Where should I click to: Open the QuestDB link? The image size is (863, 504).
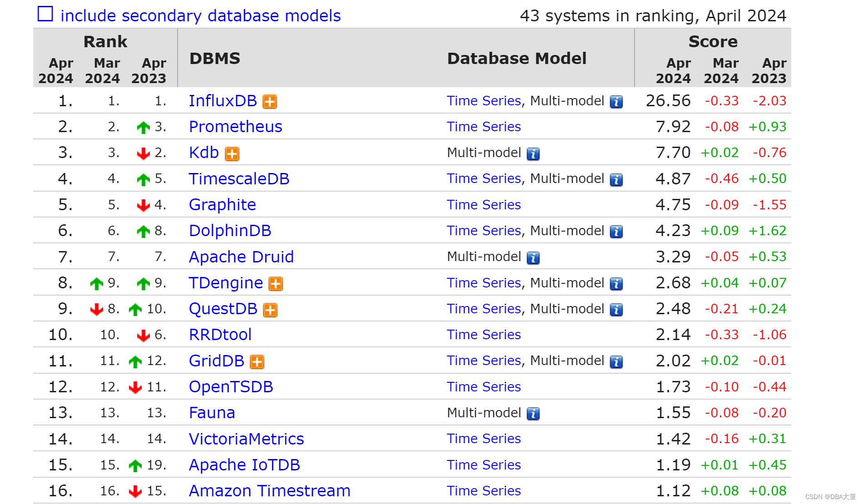click(223, 309)
